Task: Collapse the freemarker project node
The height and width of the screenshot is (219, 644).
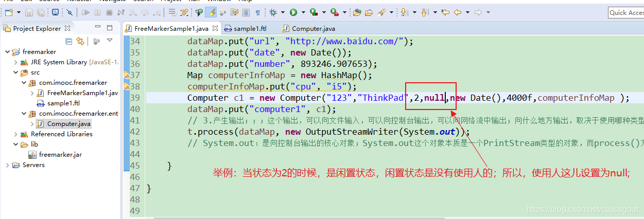Action: [7, 52]
